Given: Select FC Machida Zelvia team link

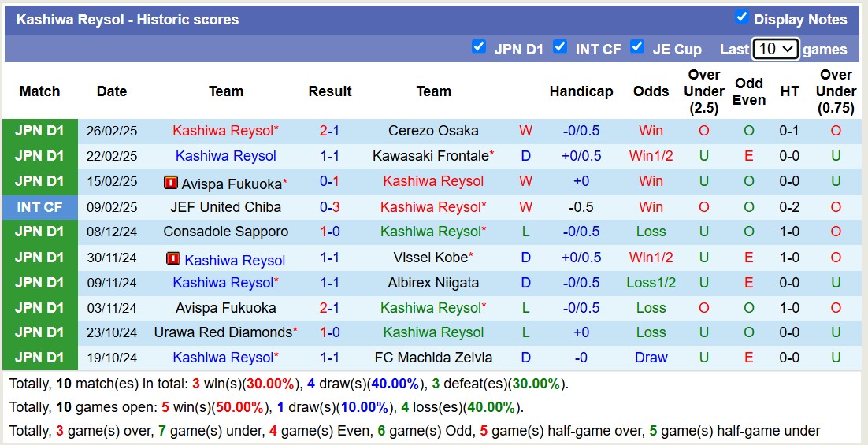Looking at the screenshot, I should click(x=433, y=358).
